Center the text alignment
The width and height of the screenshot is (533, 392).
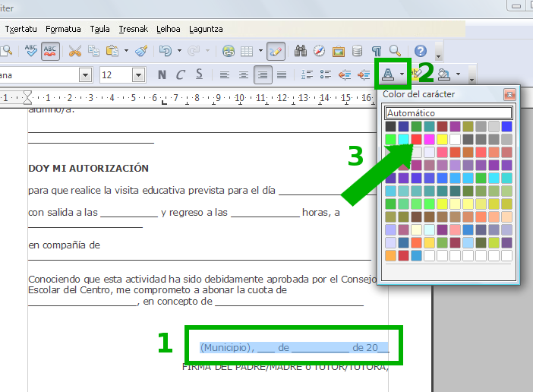click(x=244, y=74)
